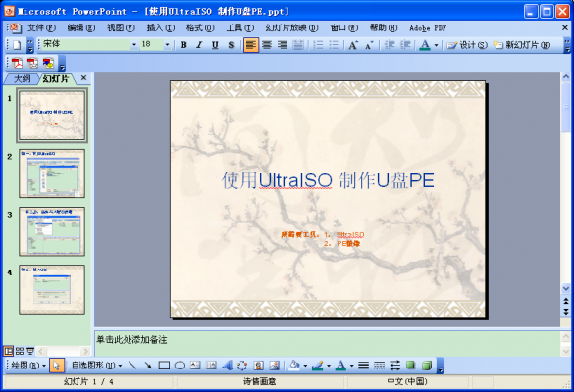Open the 工具 (Tools) menu
The image size is (574, 392).
[239, 27]
